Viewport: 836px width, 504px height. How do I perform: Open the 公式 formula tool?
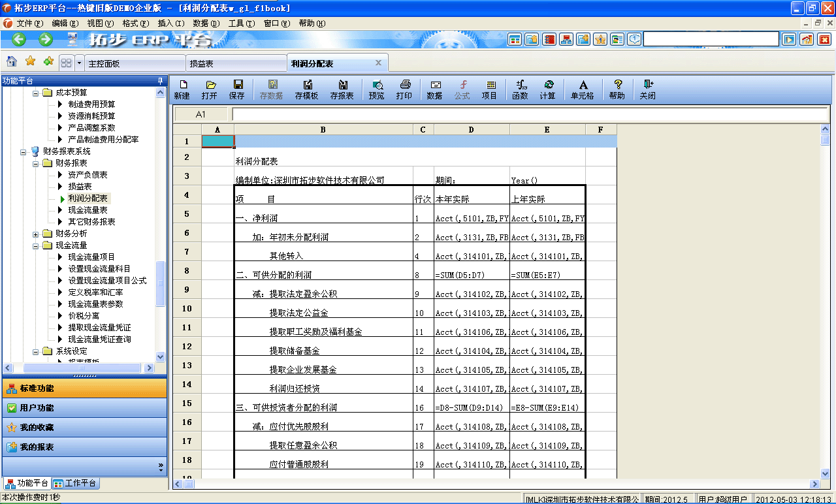tap(462, 89)
